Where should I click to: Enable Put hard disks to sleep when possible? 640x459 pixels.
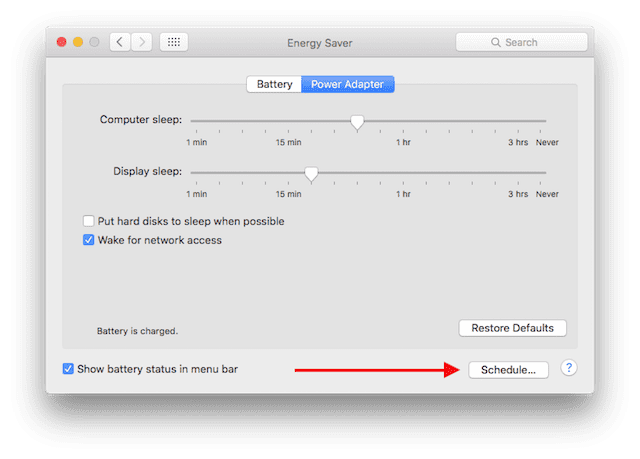coord(89,221)
